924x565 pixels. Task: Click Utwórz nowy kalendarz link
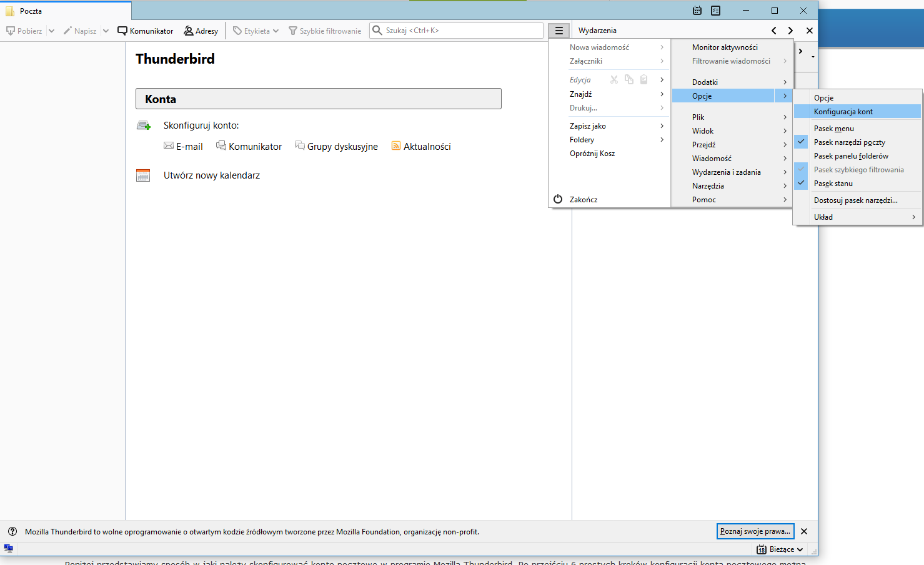pyautogui.click(x=212, y=175)
